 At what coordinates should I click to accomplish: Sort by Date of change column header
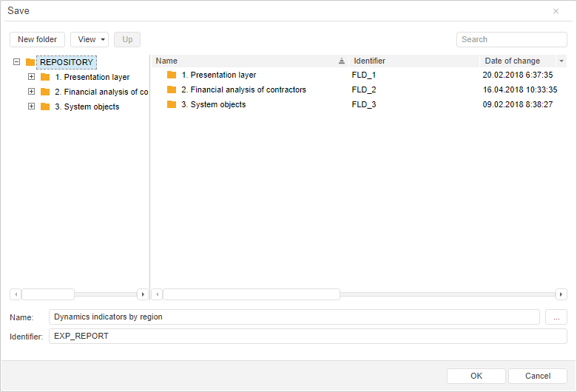coord(513,61)
